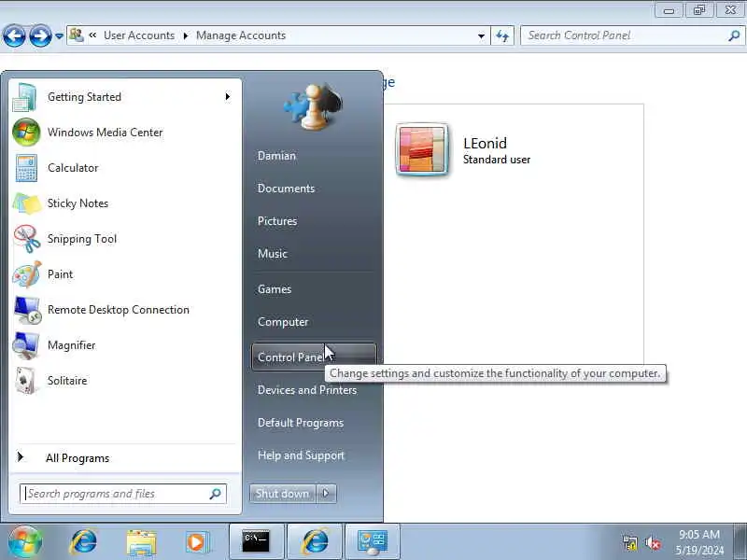Open Getting Started icon in Start menu
The width and height of the screenshot is (747, 560).
pyautogui.click(x=25, y=97)
